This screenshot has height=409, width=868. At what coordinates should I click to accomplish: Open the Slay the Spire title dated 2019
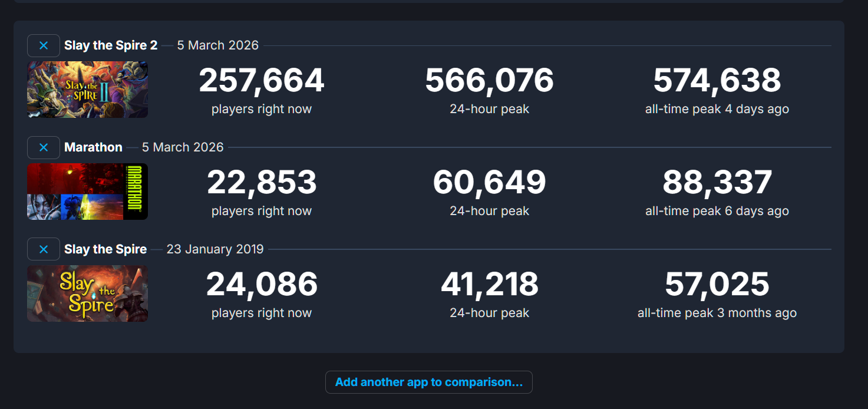click(x=105, y=249)
